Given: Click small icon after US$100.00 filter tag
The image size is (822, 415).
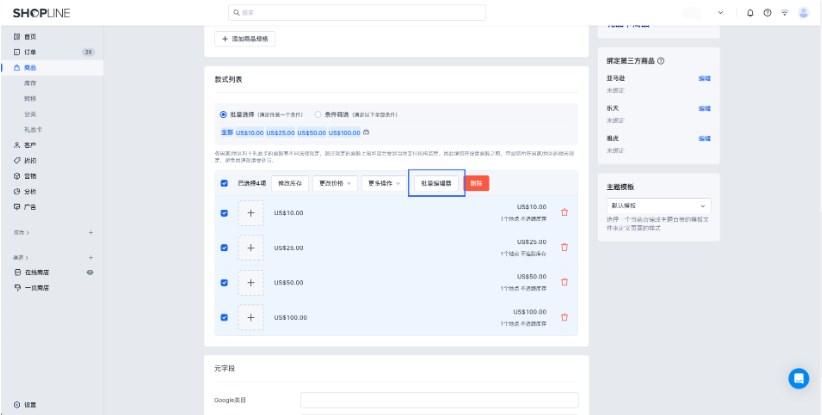Looking at the screenshot, I should pyautogui.click(x=366, y=133).
